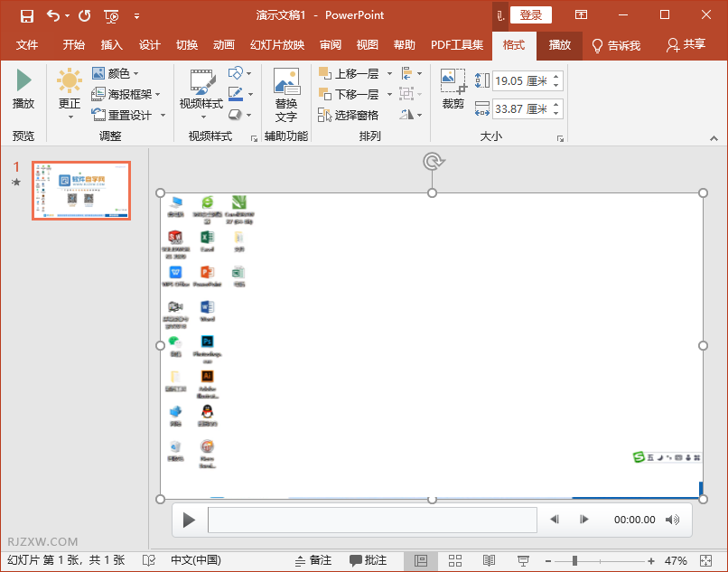
Task: Click the Sign-in (登录) button
Action: coord(531,14)
